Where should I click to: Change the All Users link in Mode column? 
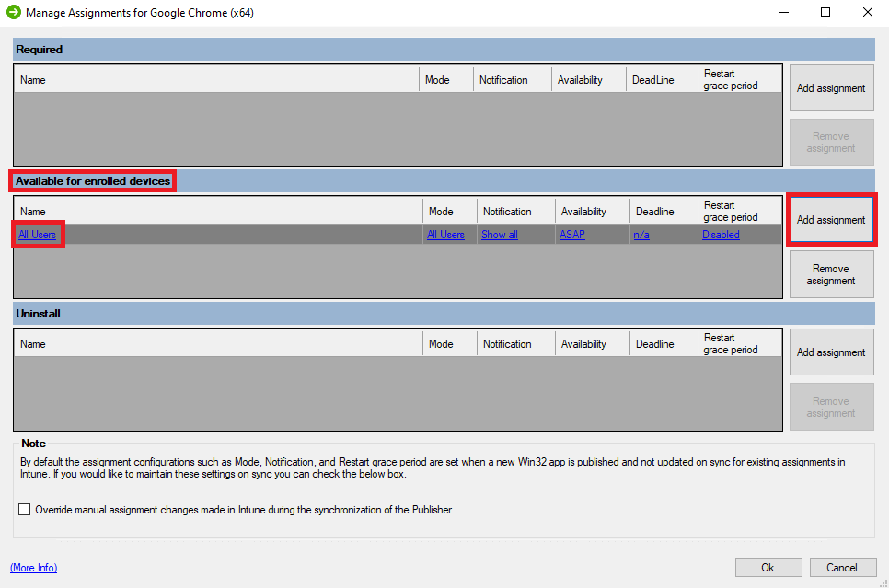pos(445,234)
